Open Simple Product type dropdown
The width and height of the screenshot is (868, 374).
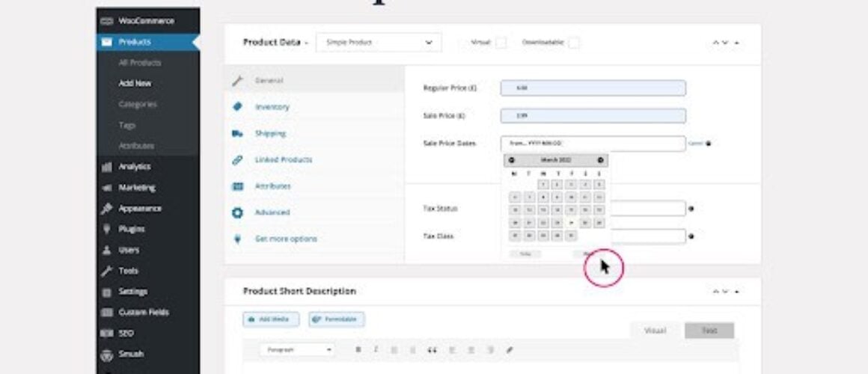379,43
